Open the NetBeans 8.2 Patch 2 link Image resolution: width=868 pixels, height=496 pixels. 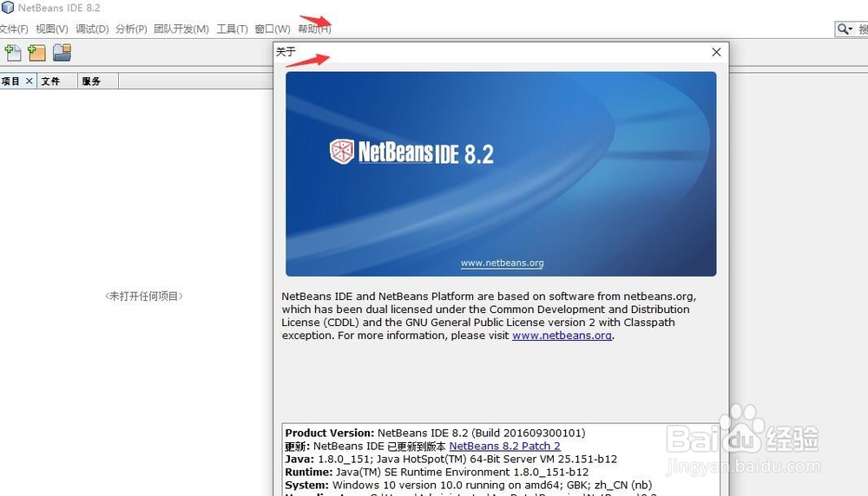505,446
